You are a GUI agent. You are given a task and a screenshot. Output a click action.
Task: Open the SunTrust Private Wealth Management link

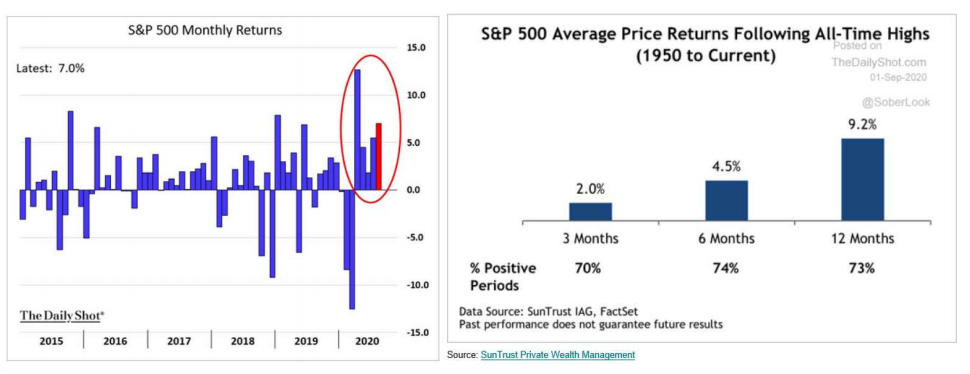557,355
